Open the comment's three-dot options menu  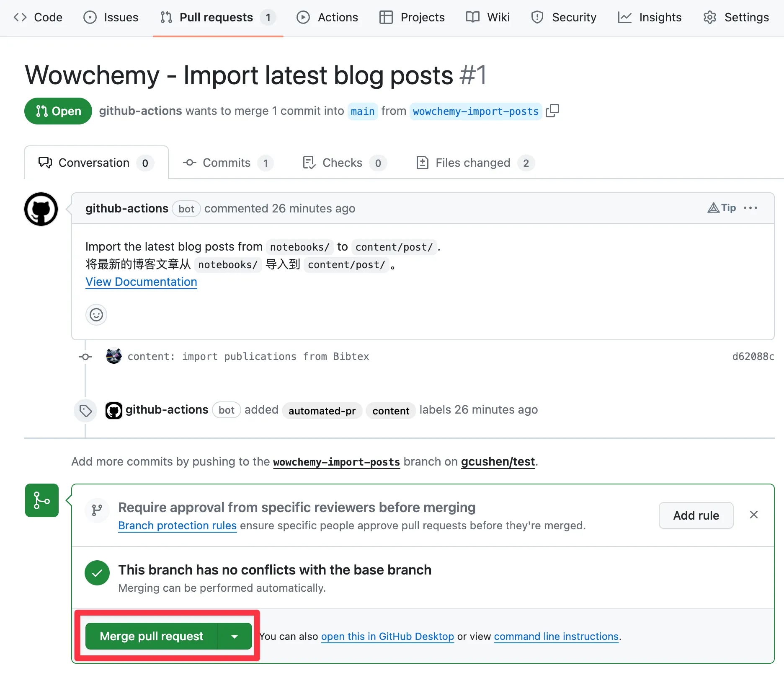point(750,208)
